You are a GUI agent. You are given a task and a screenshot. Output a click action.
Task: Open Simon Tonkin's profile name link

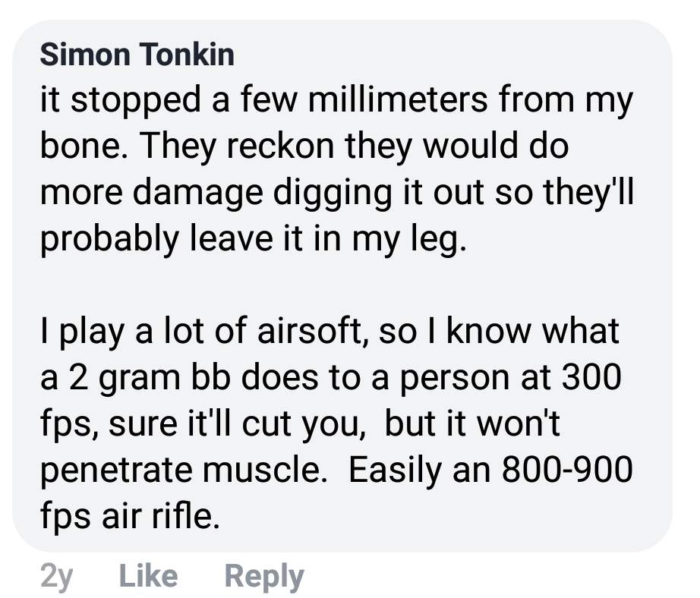(x=137, y=55)
